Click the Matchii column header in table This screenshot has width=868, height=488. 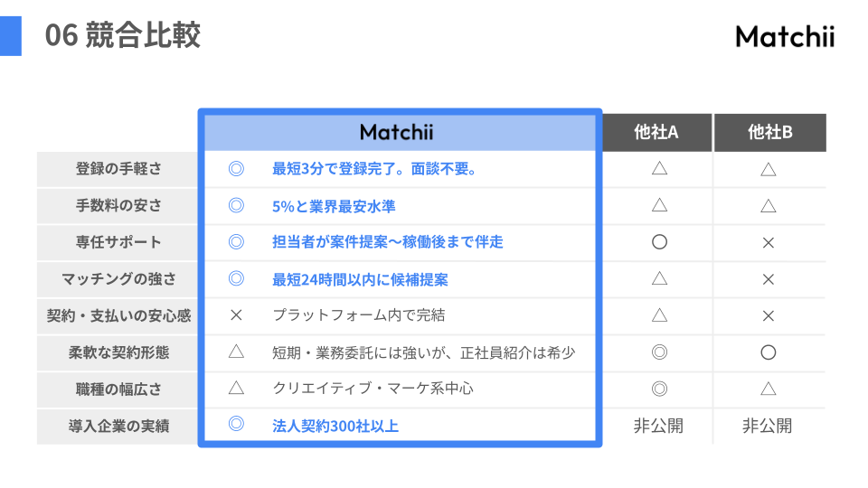click(396, 133)
